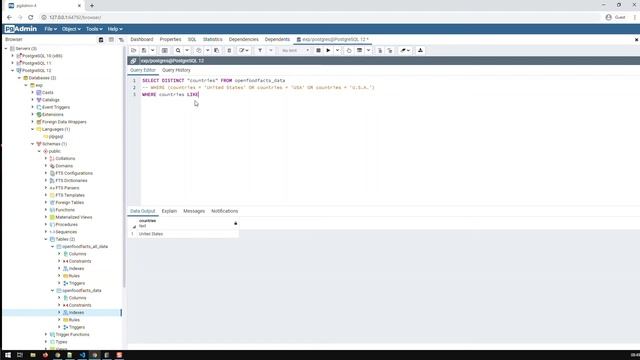Click the Explain query toolbar icon
This screenshot has width=640, height=360.
(x=349, y=51)
